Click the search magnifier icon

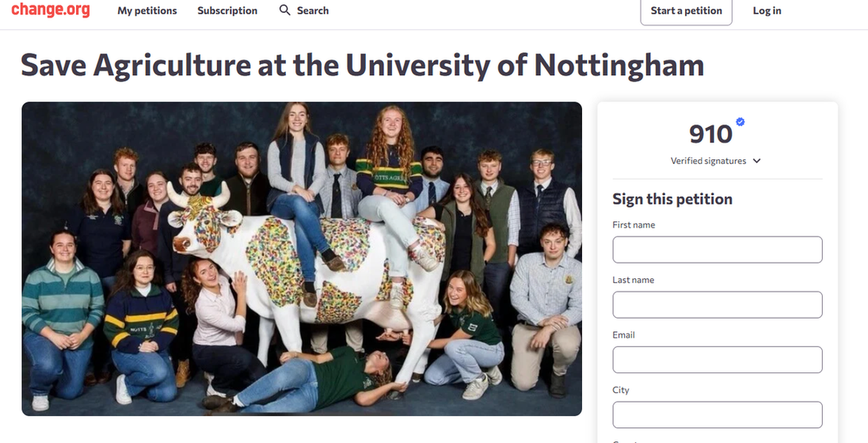(285, 10)
